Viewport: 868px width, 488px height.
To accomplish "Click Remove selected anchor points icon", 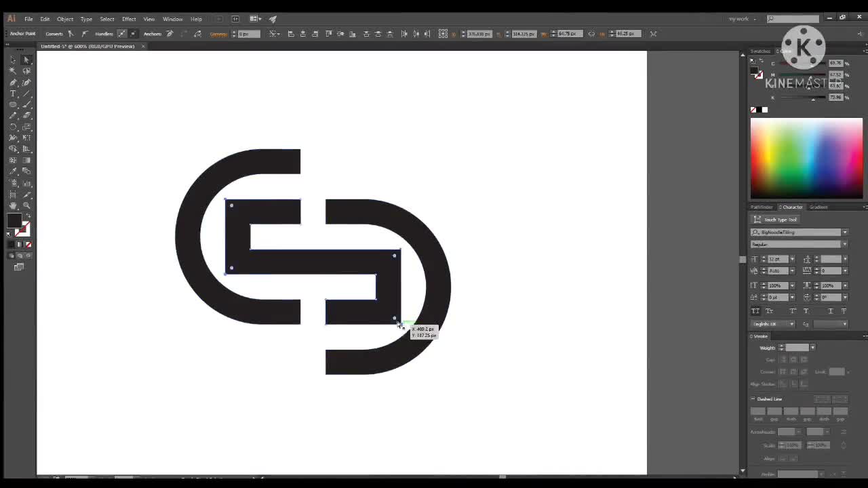I will point(170,33).
